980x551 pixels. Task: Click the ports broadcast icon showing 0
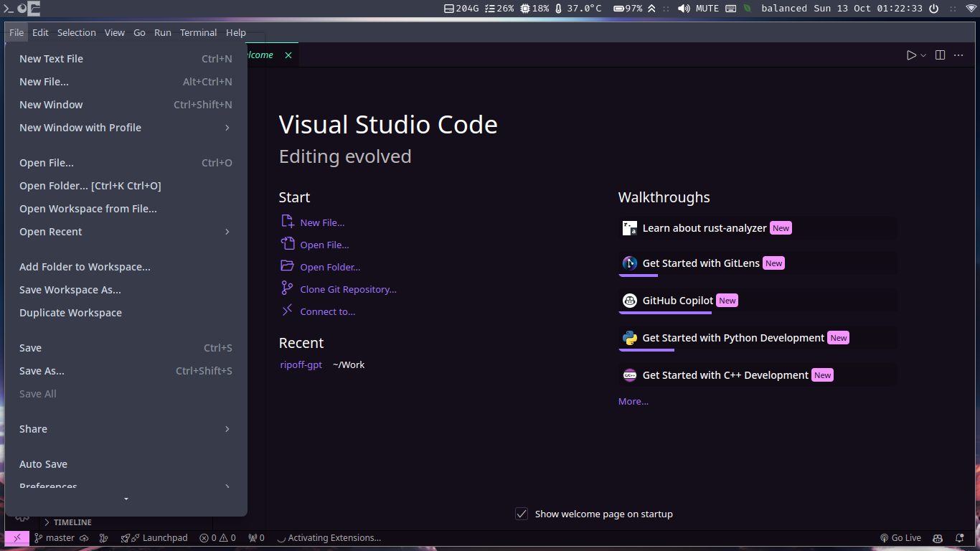[256, 538]
